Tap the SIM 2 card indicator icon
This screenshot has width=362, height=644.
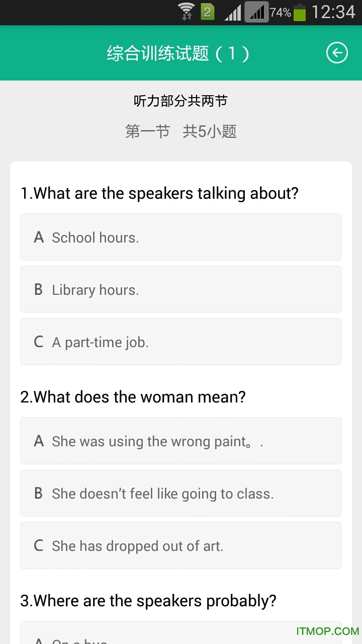point(208,12)
